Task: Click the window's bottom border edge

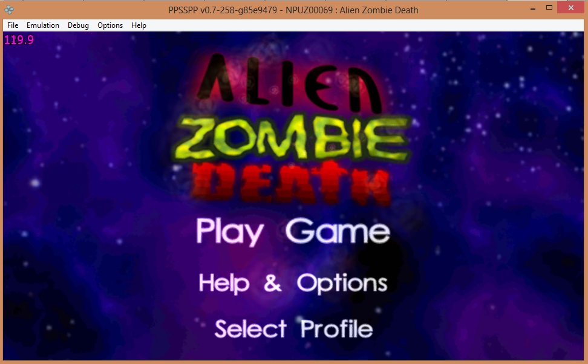Action: [x=294, y=362]
